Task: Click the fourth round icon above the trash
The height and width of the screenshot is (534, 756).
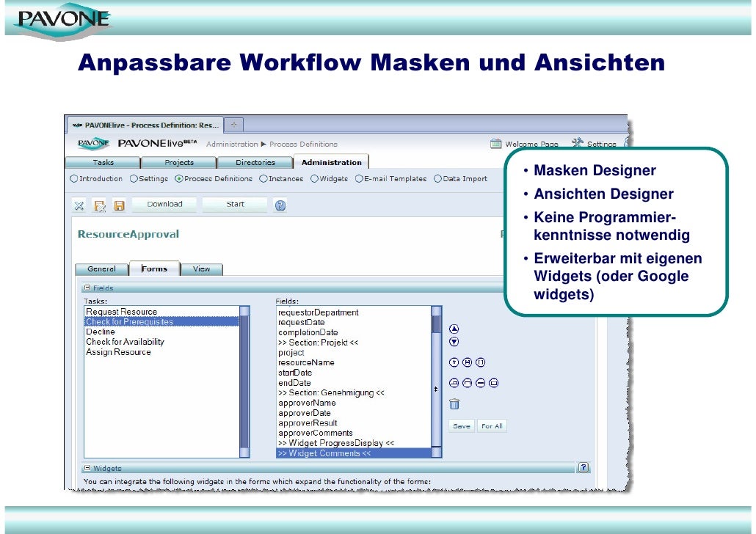Action: tap(494, 383)
